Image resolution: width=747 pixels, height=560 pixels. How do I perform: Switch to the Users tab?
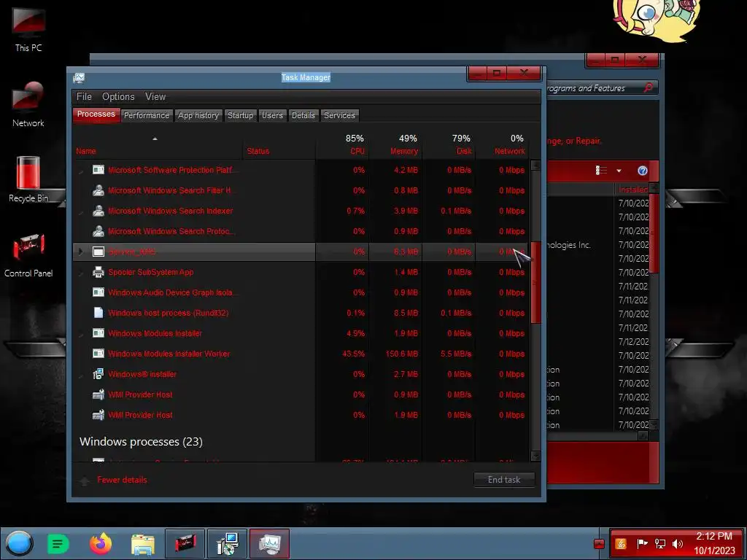tap(272, 115)
